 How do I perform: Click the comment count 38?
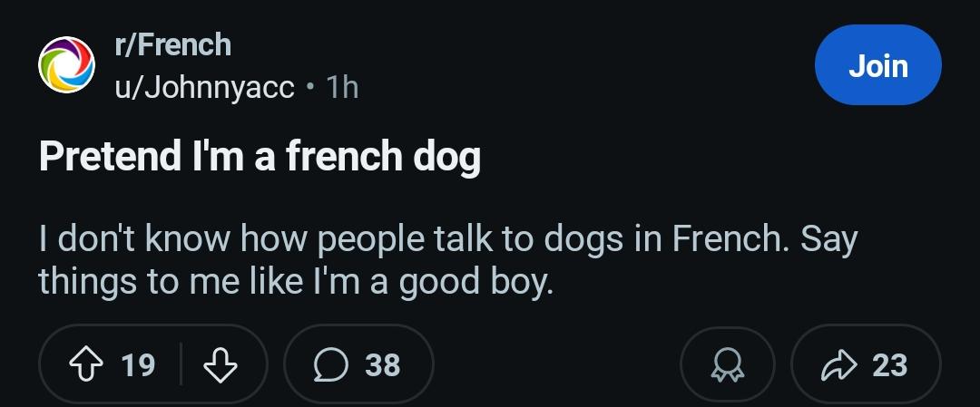(383, 364)
